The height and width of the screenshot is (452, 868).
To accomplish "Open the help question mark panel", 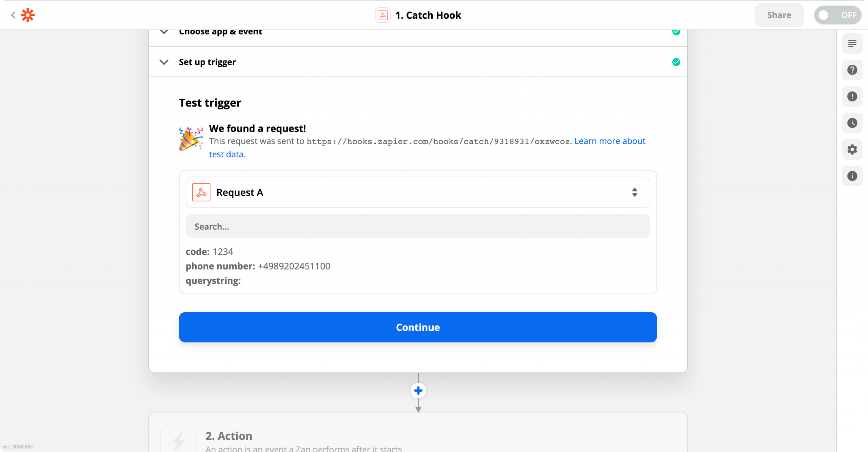I will (852, 70).
